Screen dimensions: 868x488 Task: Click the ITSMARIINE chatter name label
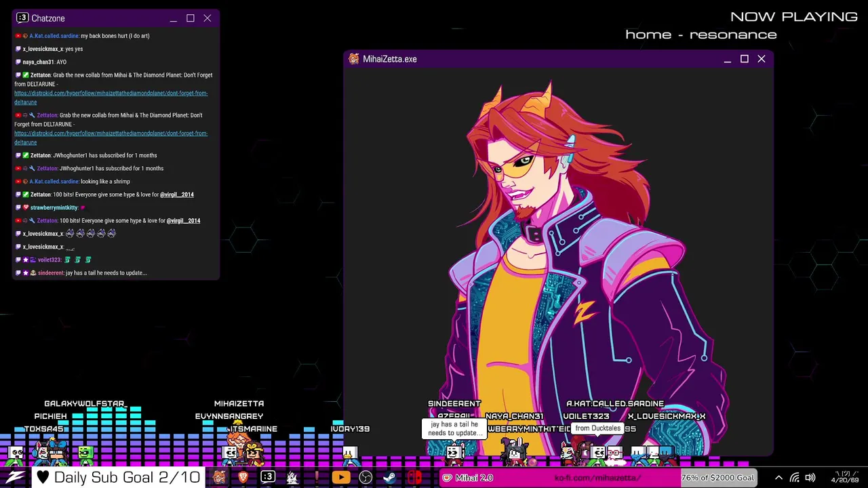(252, 429)
